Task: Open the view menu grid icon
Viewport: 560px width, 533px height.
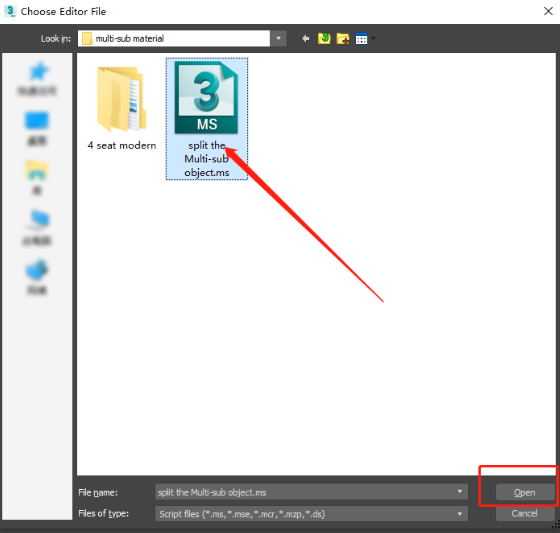Action: click(x=361, y=39)
